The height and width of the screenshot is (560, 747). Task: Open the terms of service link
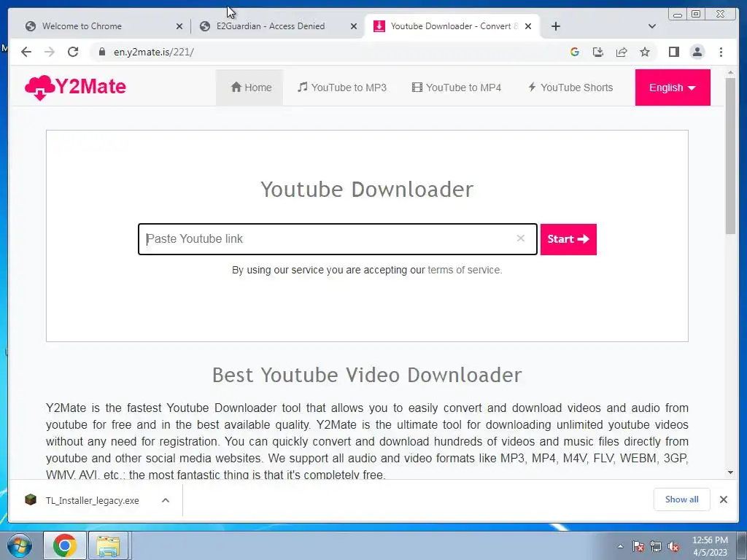(465, 270)
